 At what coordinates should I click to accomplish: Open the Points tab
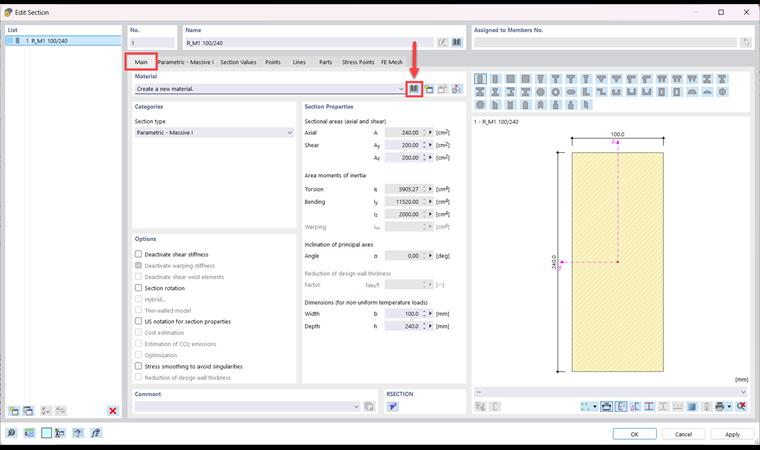point(273,62)
